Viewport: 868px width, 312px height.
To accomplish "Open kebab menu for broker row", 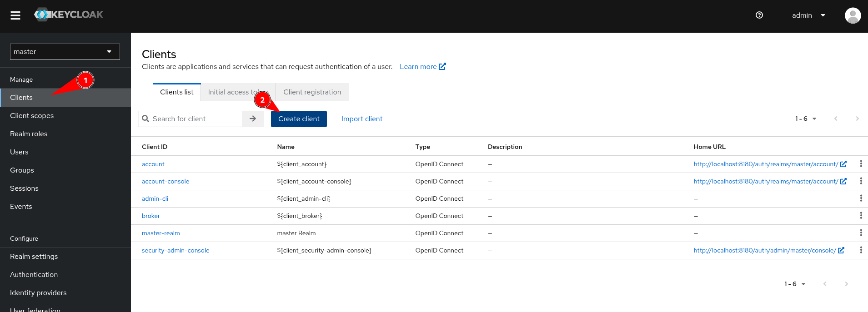I will click(861, 215).
